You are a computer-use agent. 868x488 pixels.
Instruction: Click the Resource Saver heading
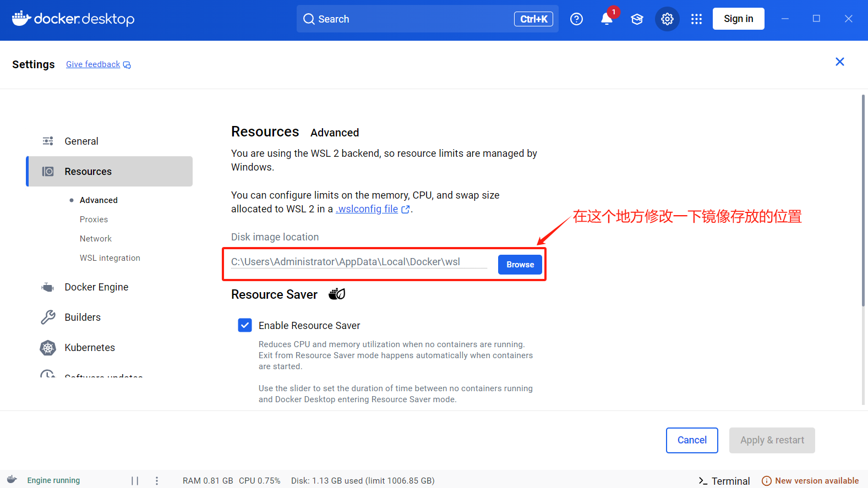pyautogui.click(x=274, y=294)
